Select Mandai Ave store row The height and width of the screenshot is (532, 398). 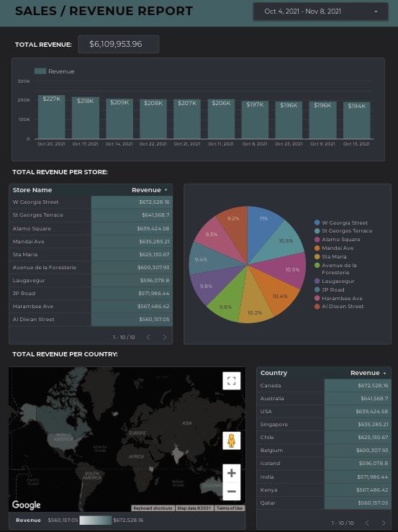pyautogui.click(x=91, y=242)
